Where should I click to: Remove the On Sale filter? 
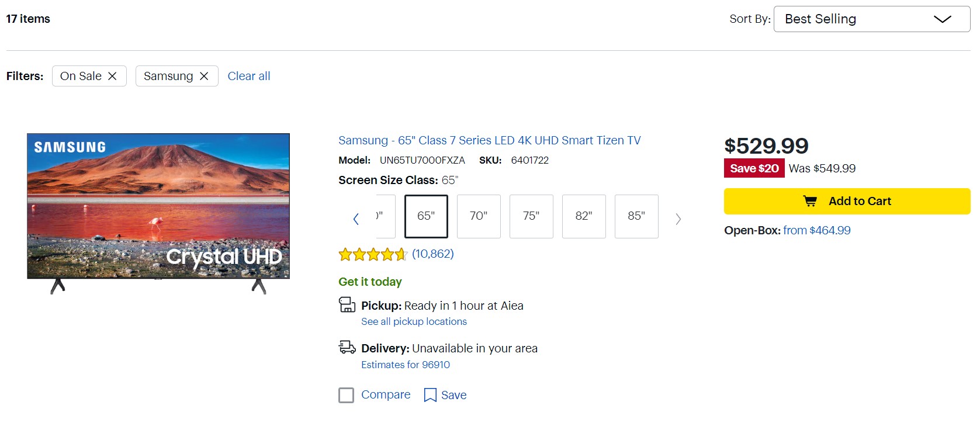[x=112, y=76]
